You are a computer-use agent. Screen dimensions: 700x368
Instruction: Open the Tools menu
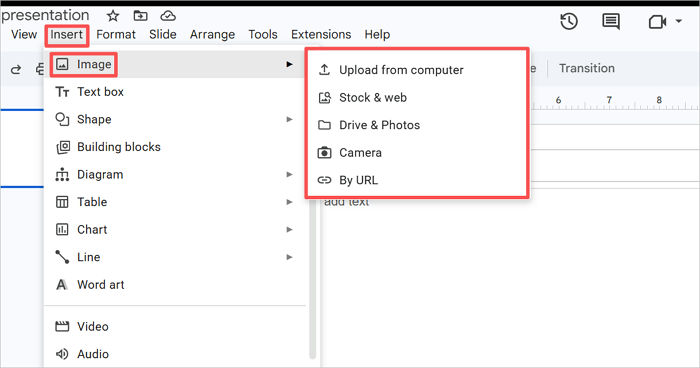263,34
